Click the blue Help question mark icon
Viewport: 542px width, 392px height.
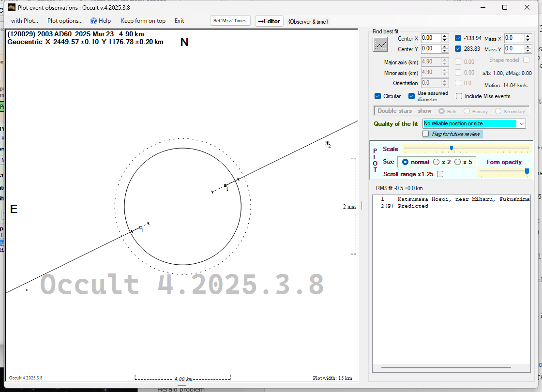[x=94, y=21]
